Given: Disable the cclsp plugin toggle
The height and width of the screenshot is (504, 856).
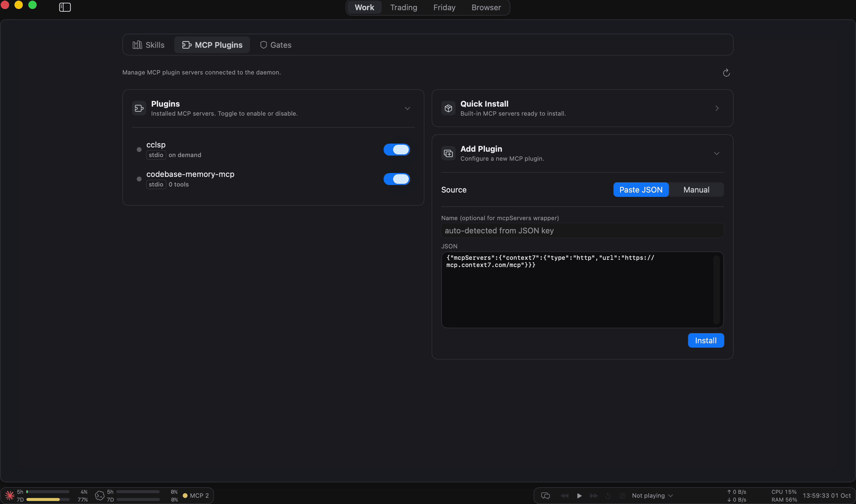Looking at the screenshot, I should tap(396, 150).
